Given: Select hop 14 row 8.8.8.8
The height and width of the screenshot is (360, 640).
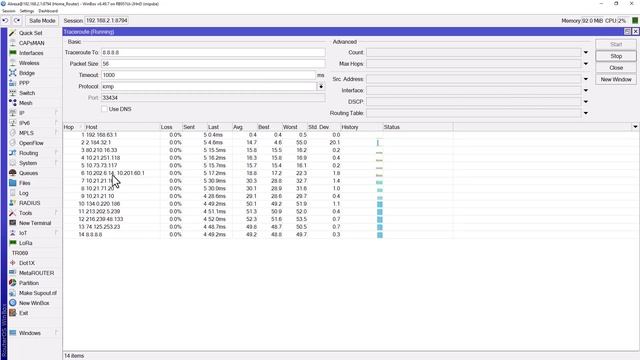Looking at the screenshot, I should point(258,235).
